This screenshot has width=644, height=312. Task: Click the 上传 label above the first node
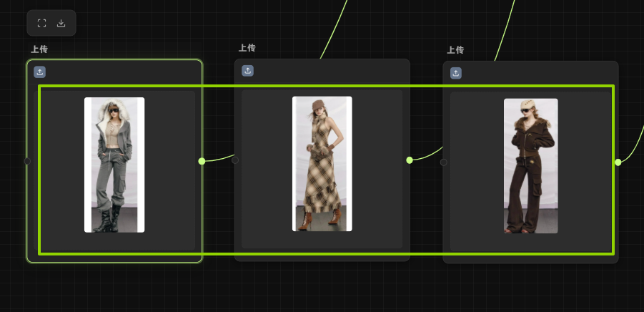(x=39, y=49)
